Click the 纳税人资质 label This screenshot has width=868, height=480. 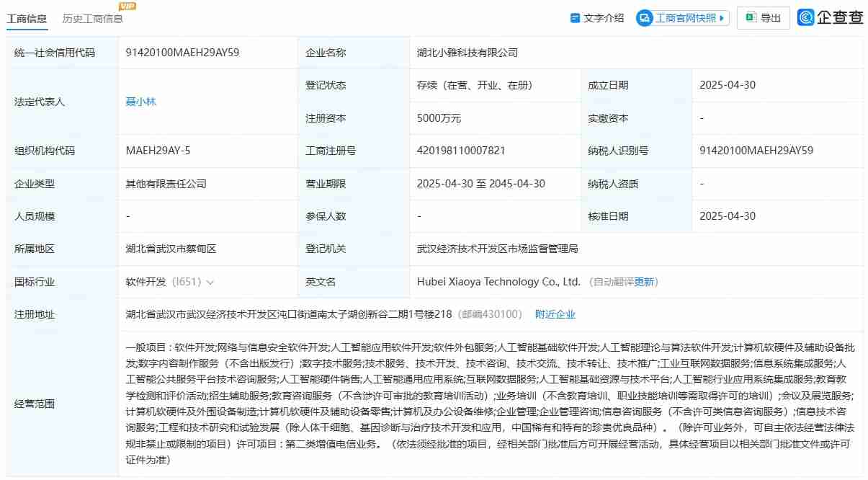tap(613, 184)
